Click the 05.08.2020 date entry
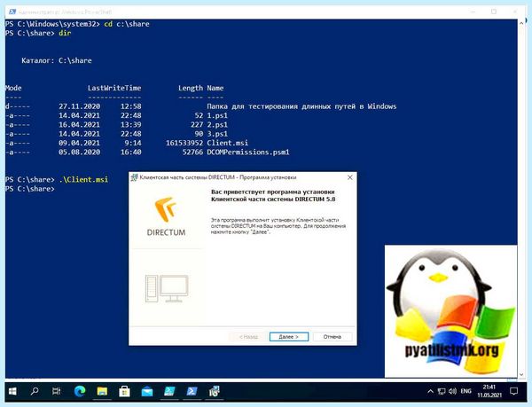This screenshot has width=532, height=407. (x=80, y=152)
